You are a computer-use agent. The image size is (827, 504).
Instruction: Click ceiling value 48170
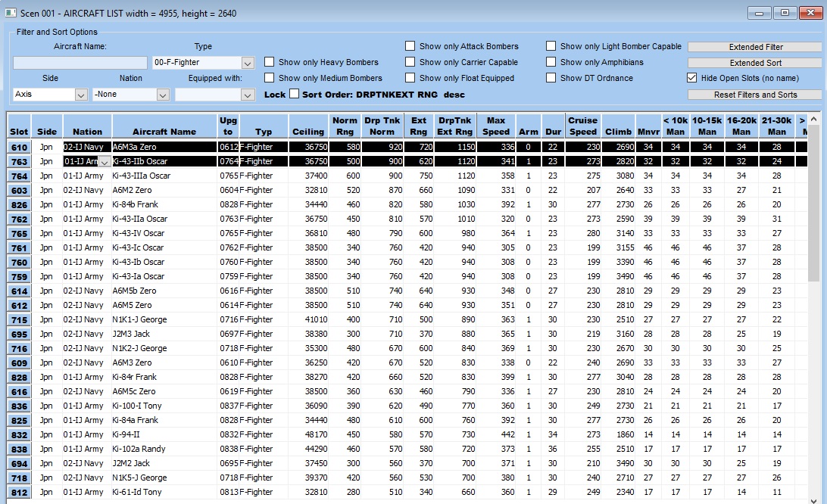316,434
